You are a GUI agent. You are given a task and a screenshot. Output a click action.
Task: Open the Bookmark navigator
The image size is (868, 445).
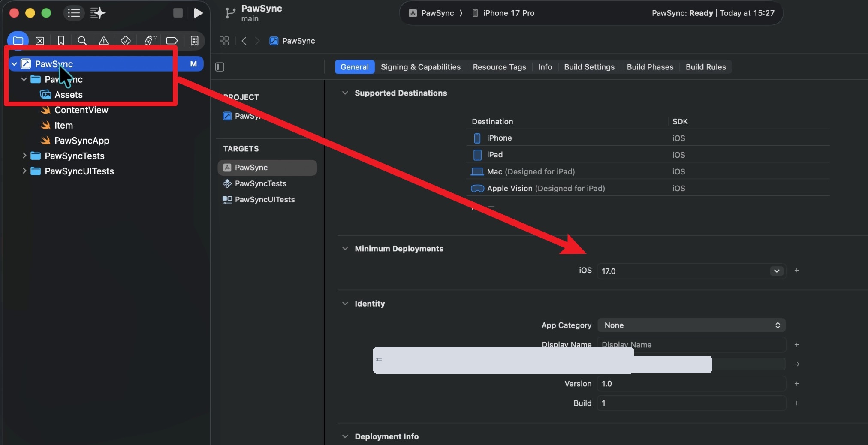pyautogui.click(x=61, y=41)
